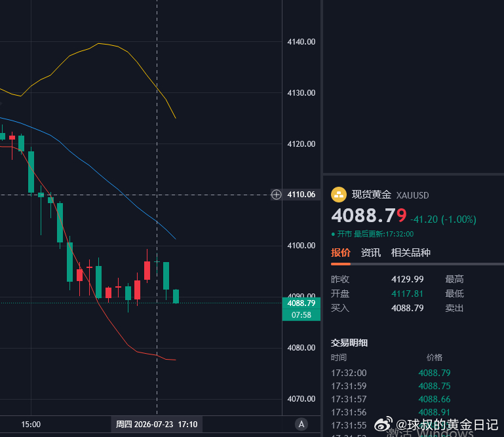Click the -41.20 (-1.00%) change value
This screenshot has width=504, height=437.
(443, 219)
